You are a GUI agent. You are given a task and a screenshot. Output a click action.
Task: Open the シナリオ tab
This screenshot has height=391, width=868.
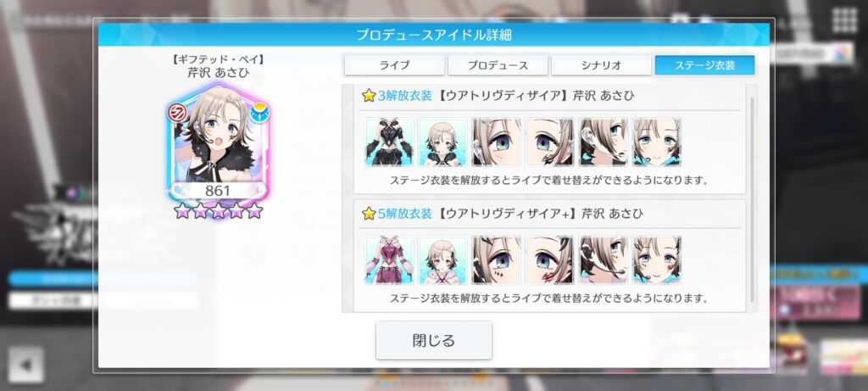[601, 65]
